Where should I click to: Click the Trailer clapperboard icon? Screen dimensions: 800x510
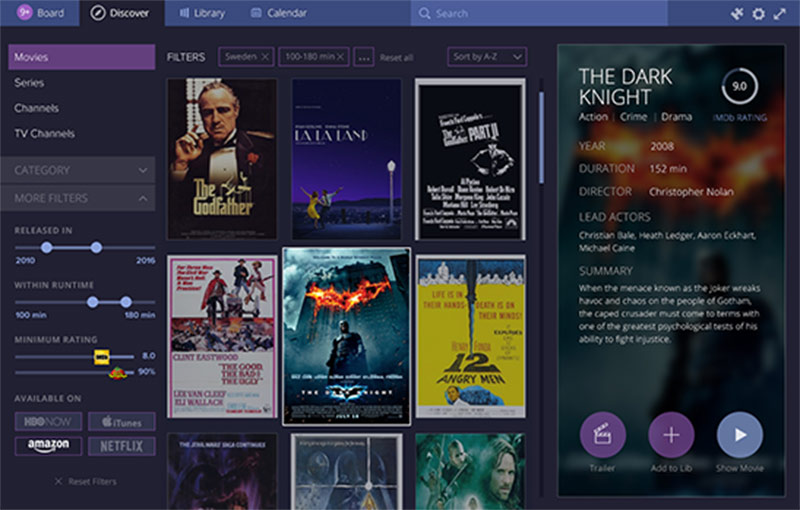pos(603,435)
